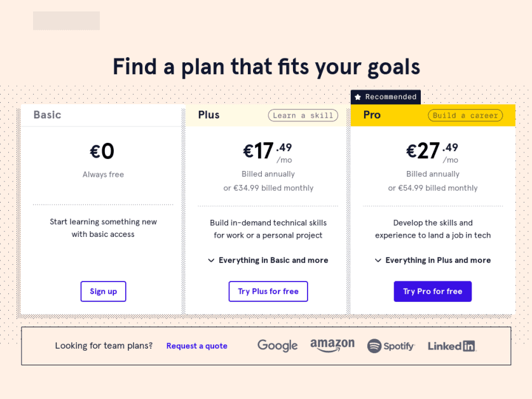Click the site logo placeholder top left

pos(65,20)
